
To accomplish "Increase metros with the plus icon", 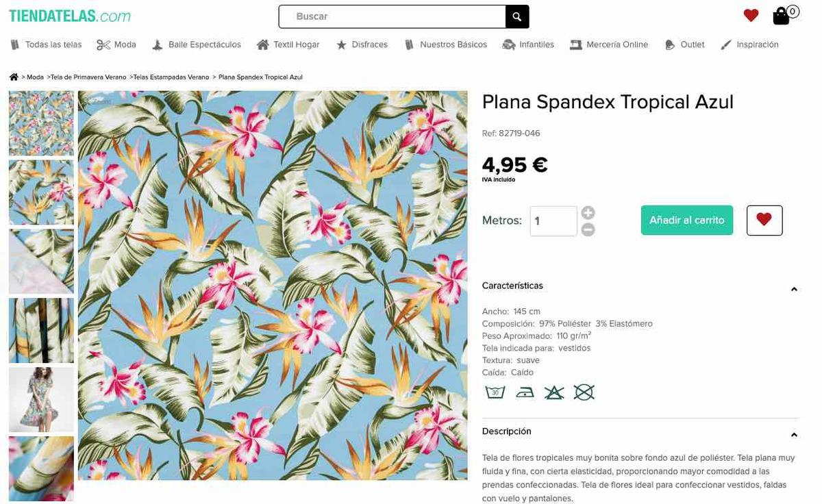I will click(588, 213).
